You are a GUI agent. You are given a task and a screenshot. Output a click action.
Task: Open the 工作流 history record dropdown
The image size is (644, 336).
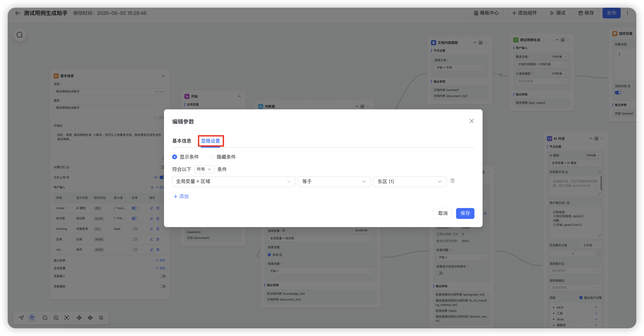click(591, 245)
